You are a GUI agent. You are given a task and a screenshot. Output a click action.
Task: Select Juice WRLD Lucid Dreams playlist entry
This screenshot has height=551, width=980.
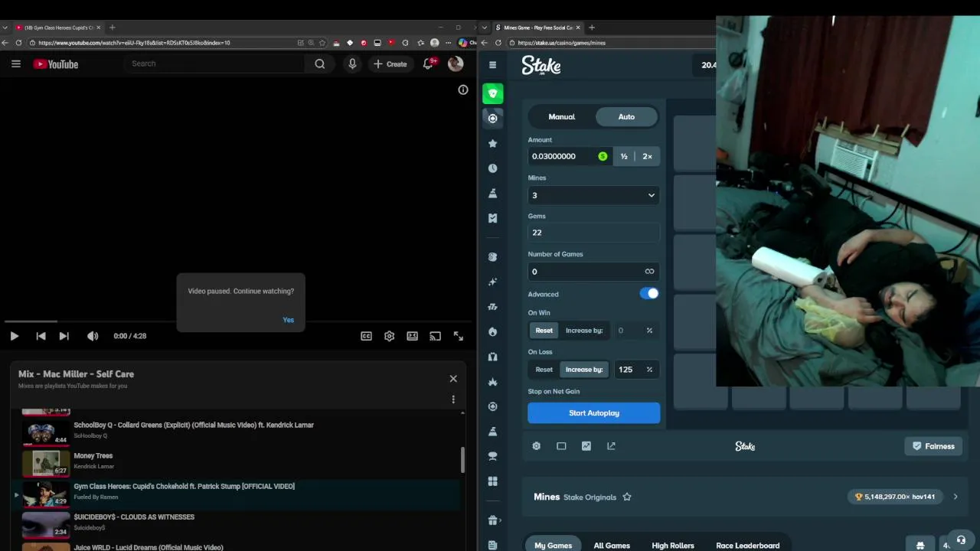[240, 546]
